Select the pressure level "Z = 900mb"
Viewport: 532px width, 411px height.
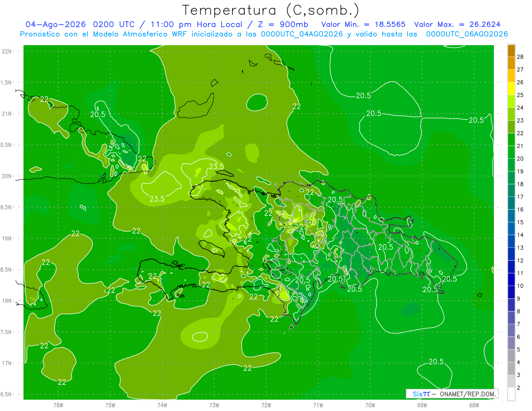283,24
